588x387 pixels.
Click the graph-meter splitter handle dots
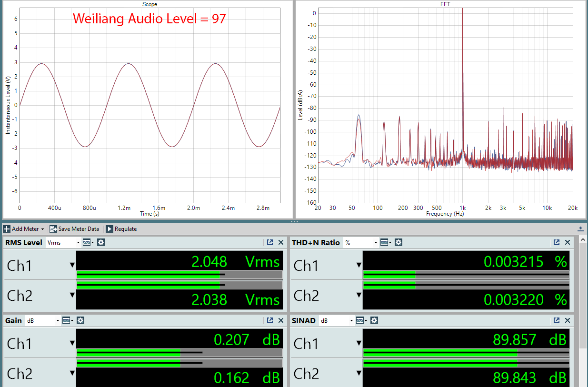tap(294, 221)
